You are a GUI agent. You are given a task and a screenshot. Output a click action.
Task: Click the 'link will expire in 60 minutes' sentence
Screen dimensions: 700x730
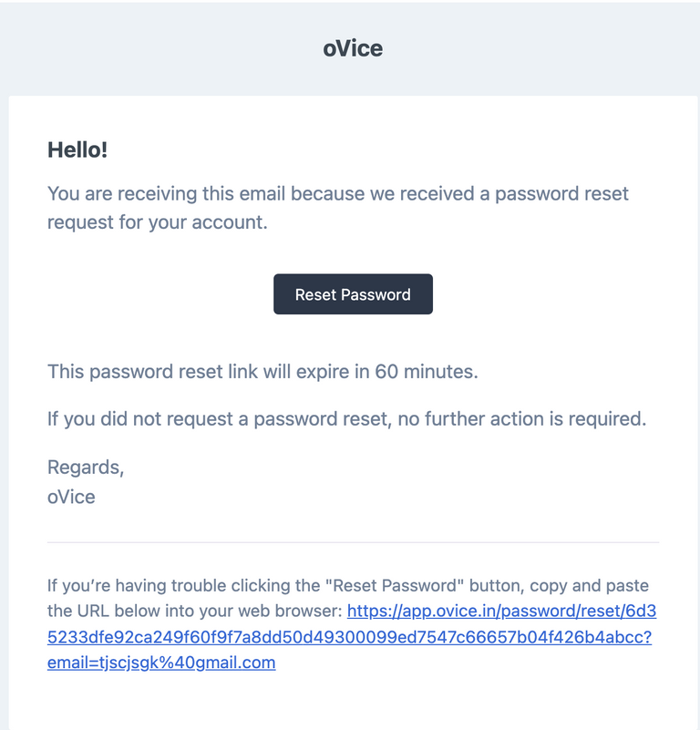pos(262,372)
